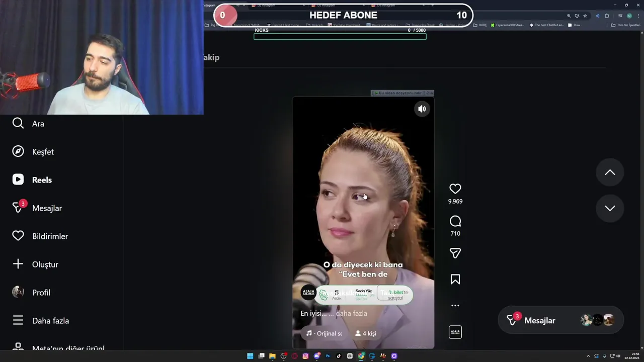Expand caption via 'daha fazla' link
644x362 pixels.
(351, 313)
